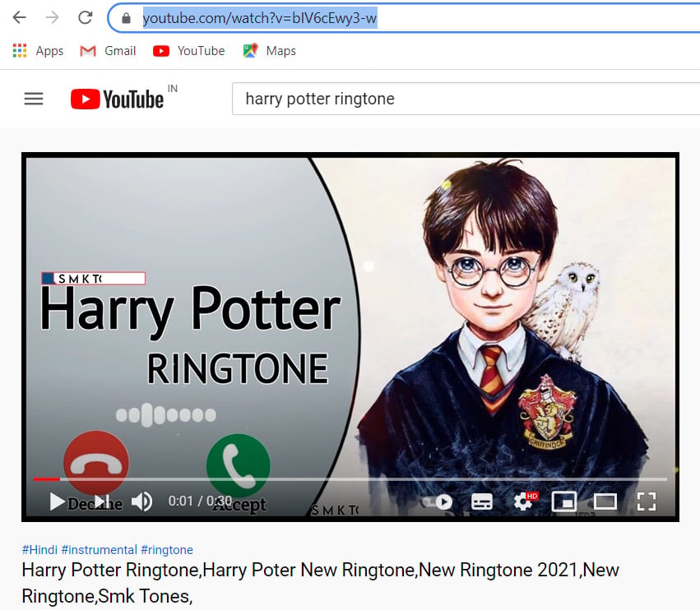Open the YouTube hamburger guide menu
Image resolution: width=700 pixels, height=610 pixels.
[34, 99]
